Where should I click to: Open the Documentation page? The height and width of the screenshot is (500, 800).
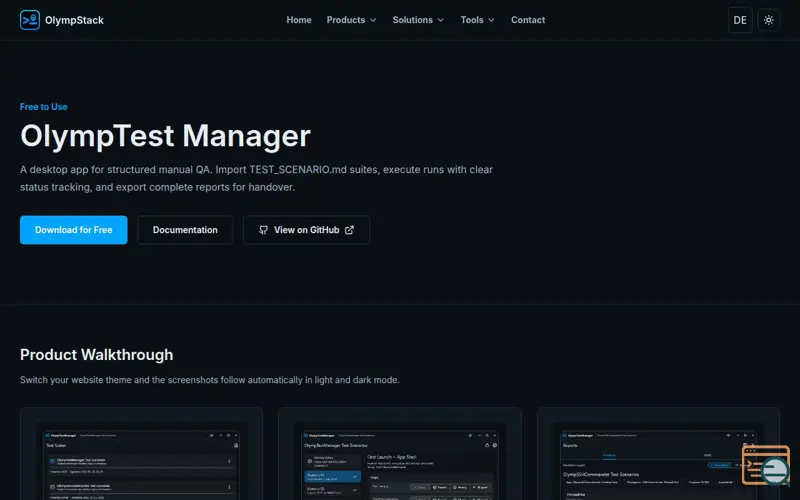pos(185,230)
